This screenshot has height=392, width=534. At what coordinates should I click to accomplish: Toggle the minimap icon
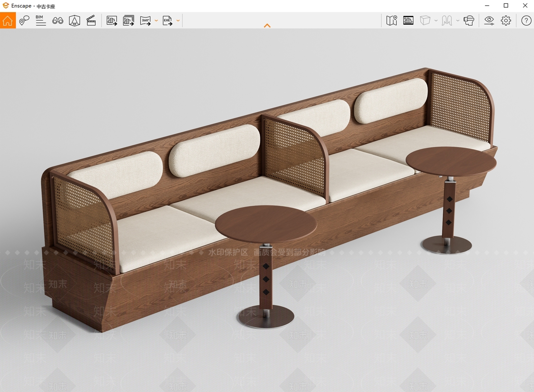click(x=391, y=21)
